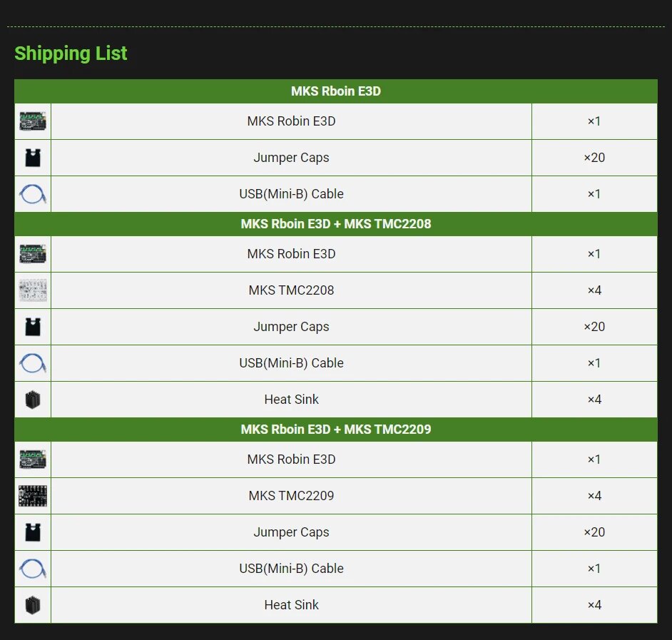Click "Heat Sink" text in the TMC2209 section

(x=291, y=605)
